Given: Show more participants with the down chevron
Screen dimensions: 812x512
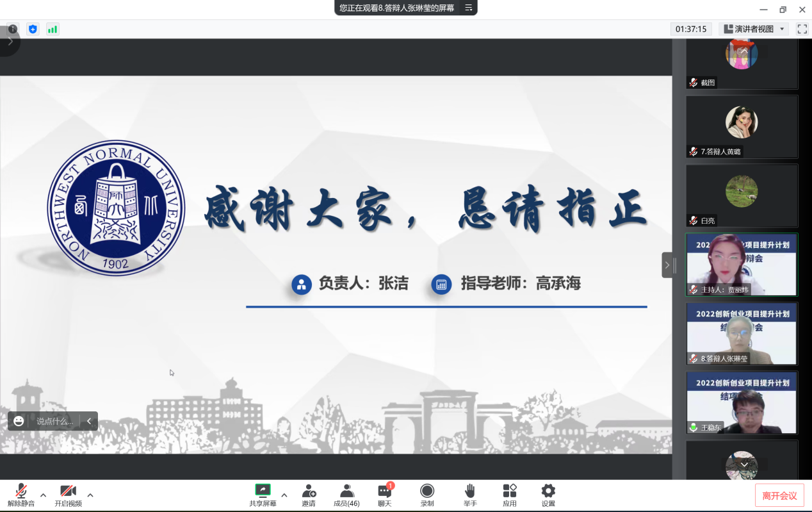Looking at the screenshot, I should [x=745, y=464].
